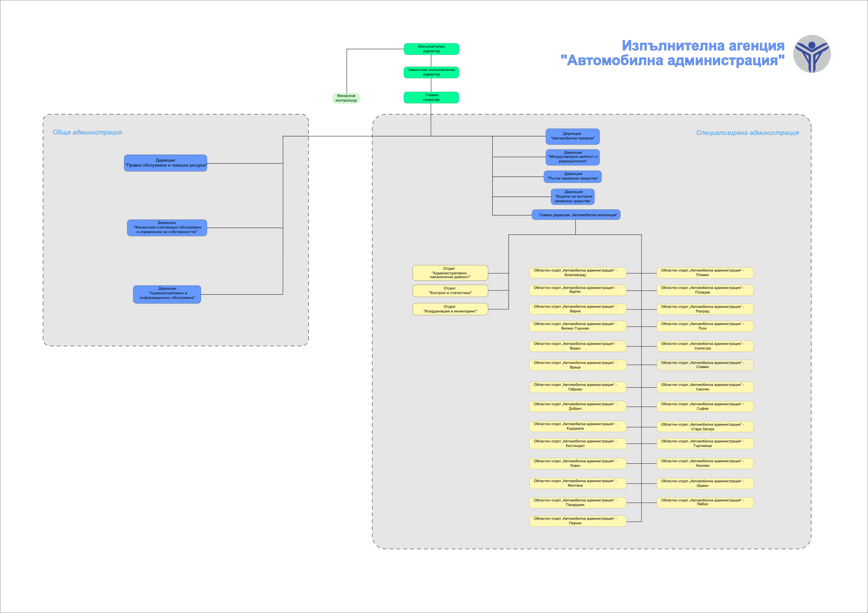Click Областен отдел София box
Screen dimensions: 868x613
pos(705,407)
